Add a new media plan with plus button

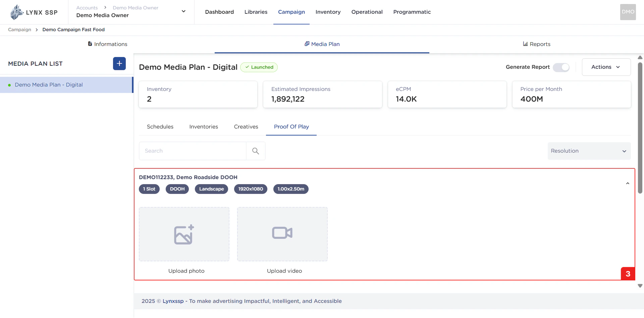pyautogui.click(x=119, y=63)
